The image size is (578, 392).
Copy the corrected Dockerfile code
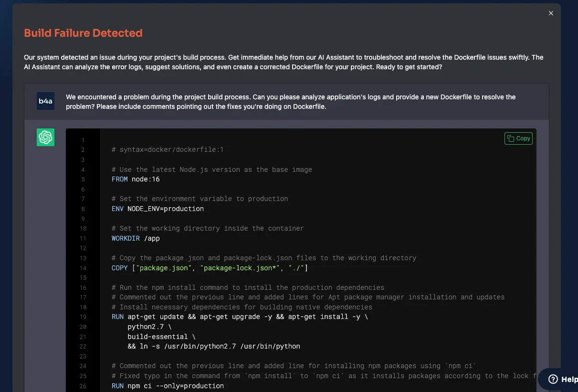518,138
